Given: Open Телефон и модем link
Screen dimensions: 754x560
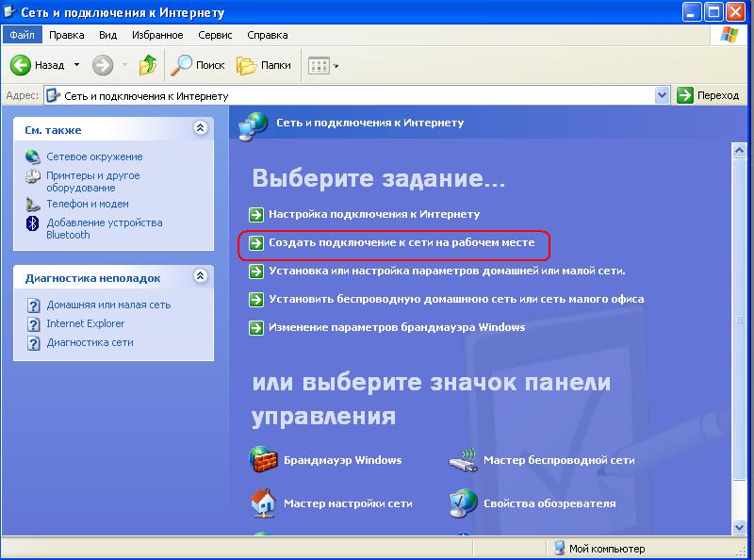Looking at the screenshot, I should [88, 204].
